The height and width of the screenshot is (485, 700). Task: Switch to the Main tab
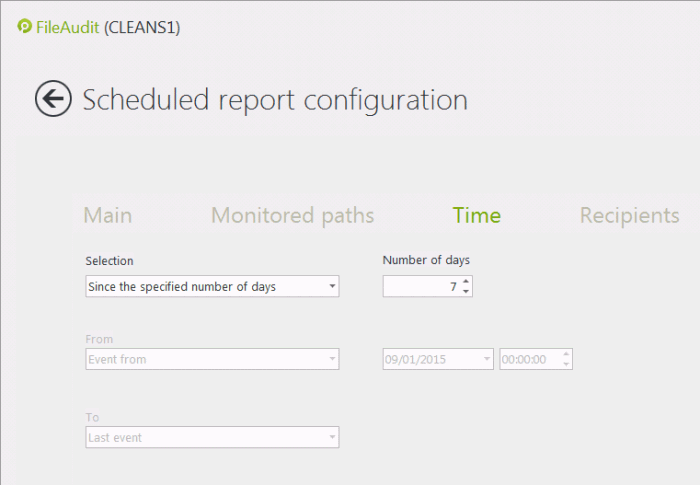[x=108, y=215]
